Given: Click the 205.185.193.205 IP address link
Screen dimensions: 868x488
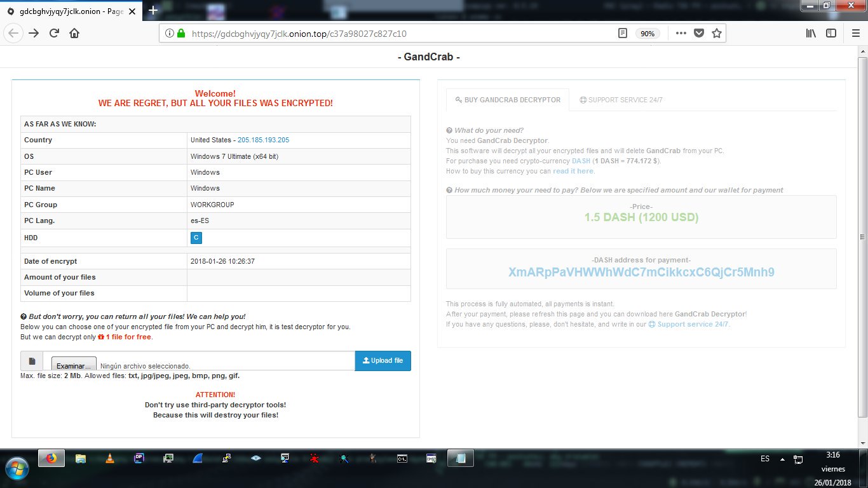Looking at the screenshot, I should [263, 140].
